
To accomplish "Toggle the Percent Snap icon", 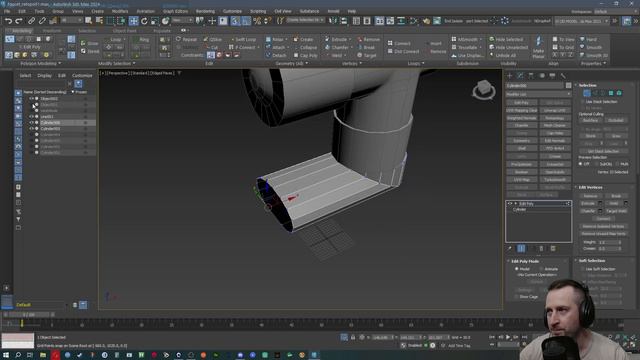I will point(257,21).
